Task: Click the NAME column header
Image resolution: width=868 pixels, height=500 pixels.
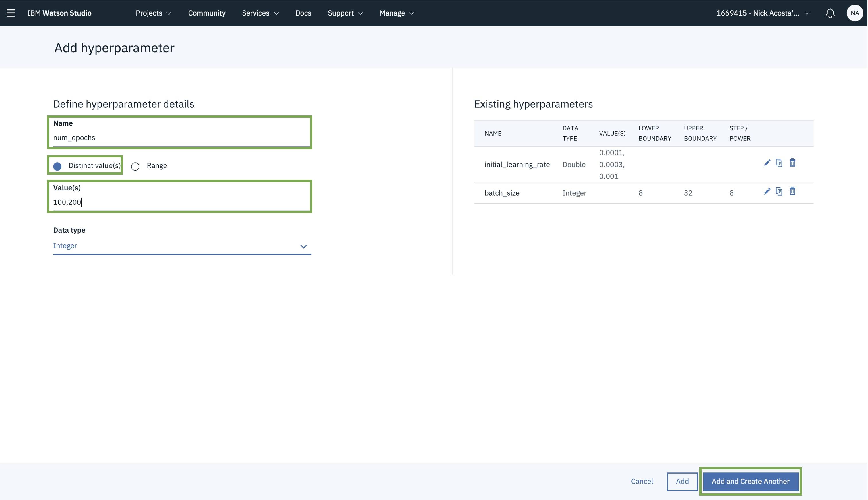Action: click(493, 133)
